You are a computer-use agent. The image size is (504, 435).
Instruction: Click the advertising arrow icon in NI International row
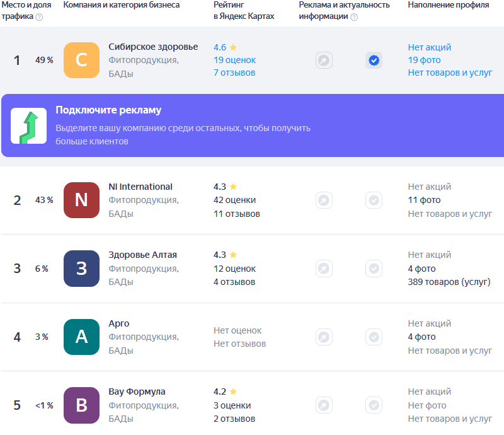[x=324, y=200]
